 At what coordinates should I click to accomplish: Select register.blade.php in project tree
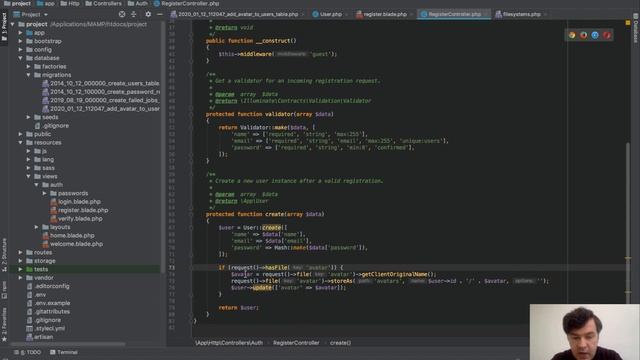click(79, 210)
